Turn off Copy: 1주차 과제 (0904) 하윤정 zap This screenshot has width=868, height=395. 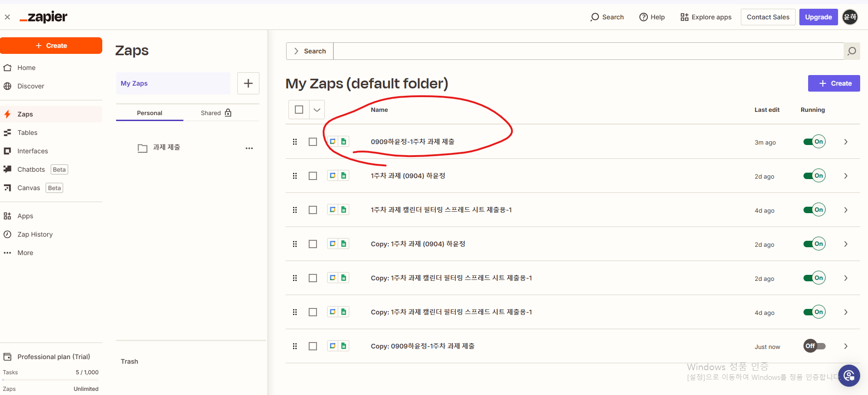815,244
